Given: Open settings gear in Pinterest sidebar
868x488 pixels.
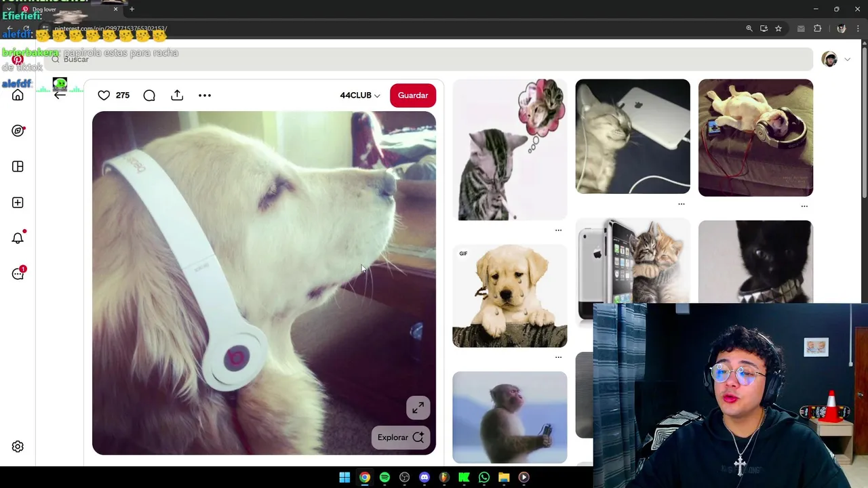Looking at the screenshot, I should click(18, 447).
